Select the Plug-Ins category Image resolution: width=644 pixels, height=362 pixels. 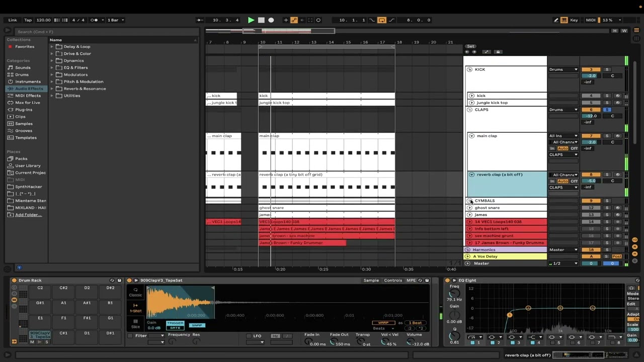click(24, 110)
